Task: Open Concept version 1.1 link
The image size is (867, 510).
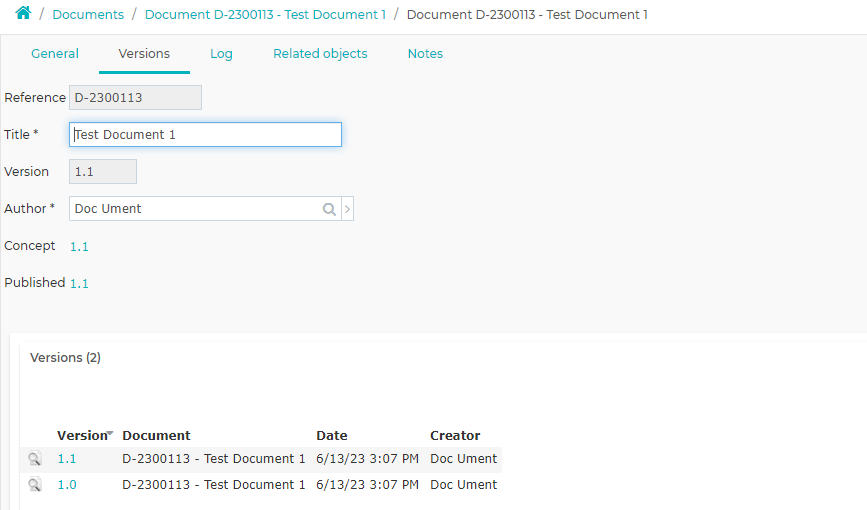Action: (x=79, y=247)
